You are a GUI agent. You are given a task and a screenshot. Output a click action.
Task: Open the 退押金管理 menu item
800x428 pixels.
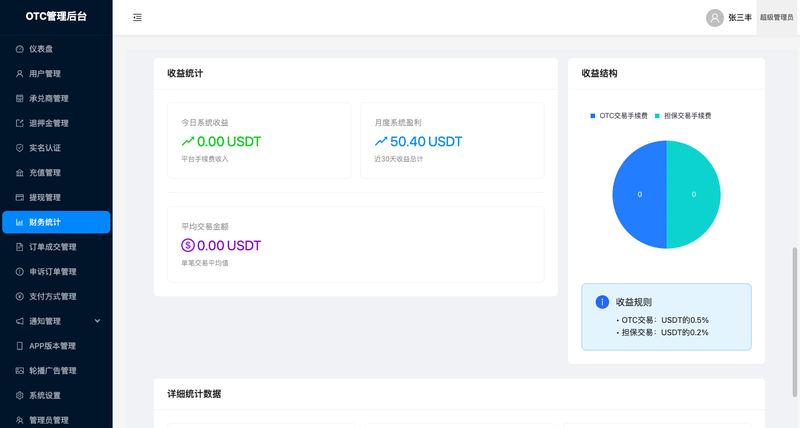56,123
